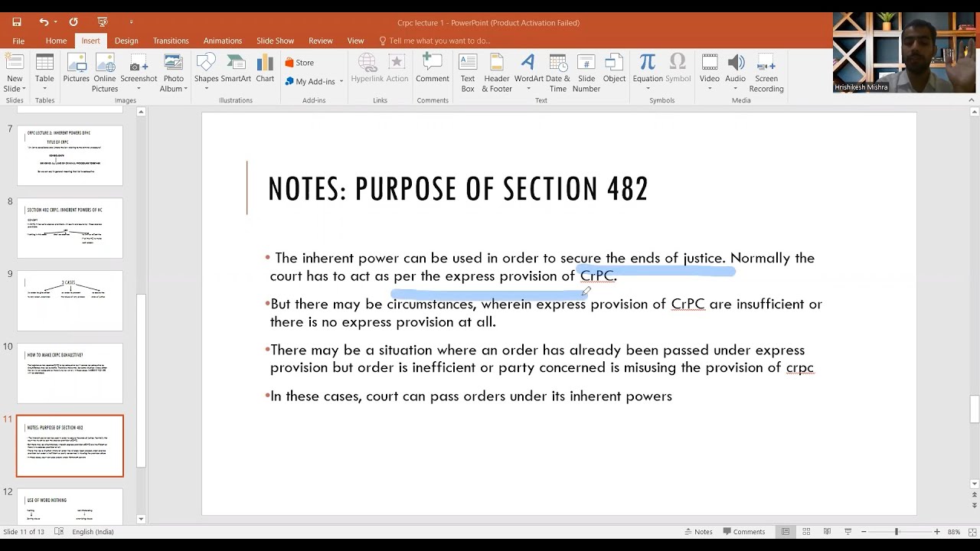Switch to the Design tab
The width and height of the screenshot is (980, 551).
pos(126,41)
